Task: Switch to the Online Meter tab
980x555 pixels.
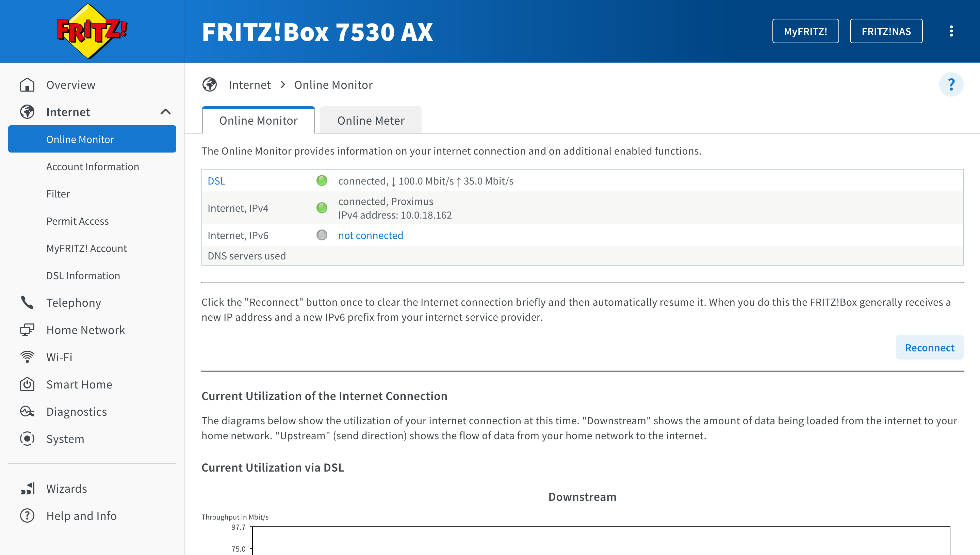Action: coord(371,121)
